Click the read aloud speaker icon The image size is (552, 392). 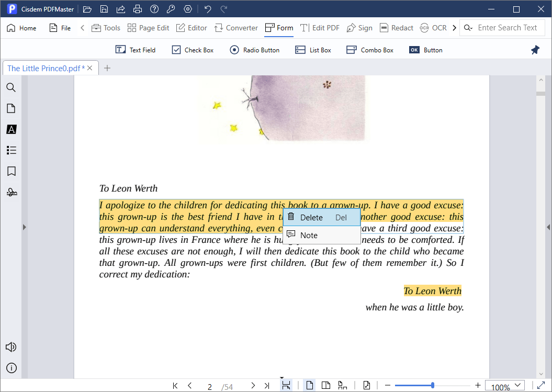click(12, 348)
